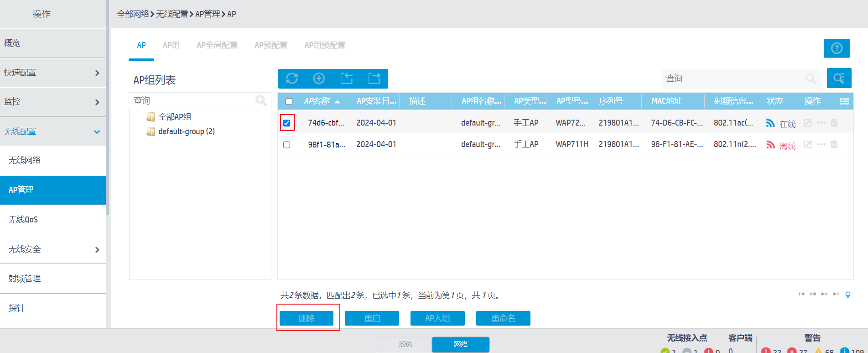Click the 序列号 column header

(611, 101)
